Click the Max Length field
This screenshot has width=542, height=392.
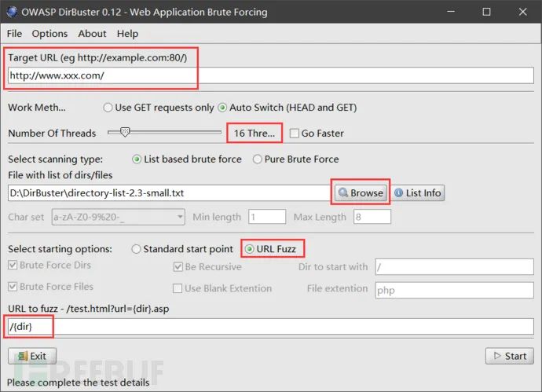[x=372, y=217]
